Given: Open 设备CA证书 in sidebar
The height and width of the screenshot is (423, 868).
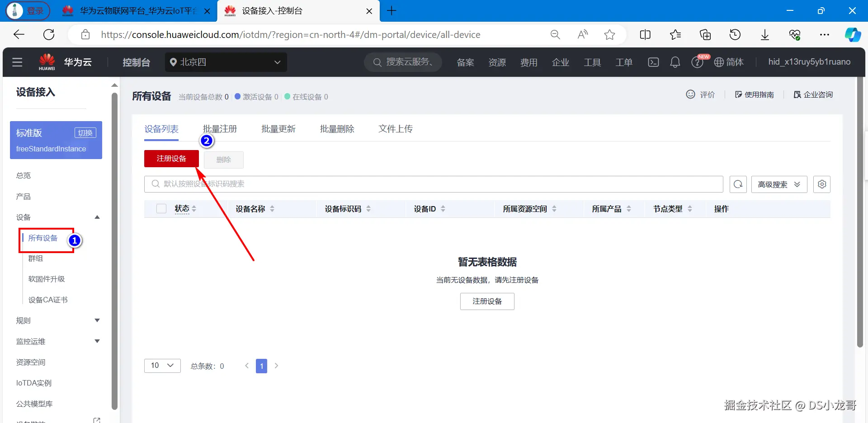Looking at the screenshot, I should click(x=48, y=300).
